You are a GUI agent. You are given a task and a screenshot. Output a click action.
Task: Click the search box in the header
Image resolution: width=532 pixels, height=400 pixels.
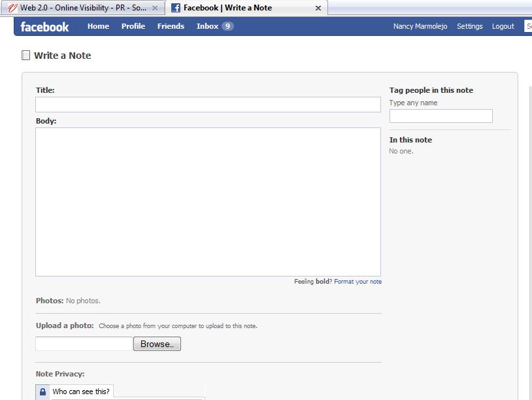click(528, 26)
